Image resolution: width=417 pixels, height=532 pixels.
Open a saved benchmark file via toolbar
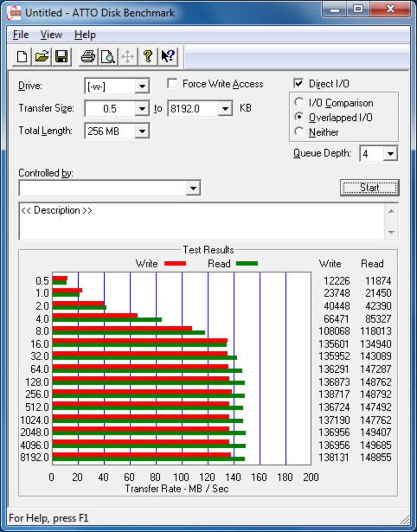42,56
